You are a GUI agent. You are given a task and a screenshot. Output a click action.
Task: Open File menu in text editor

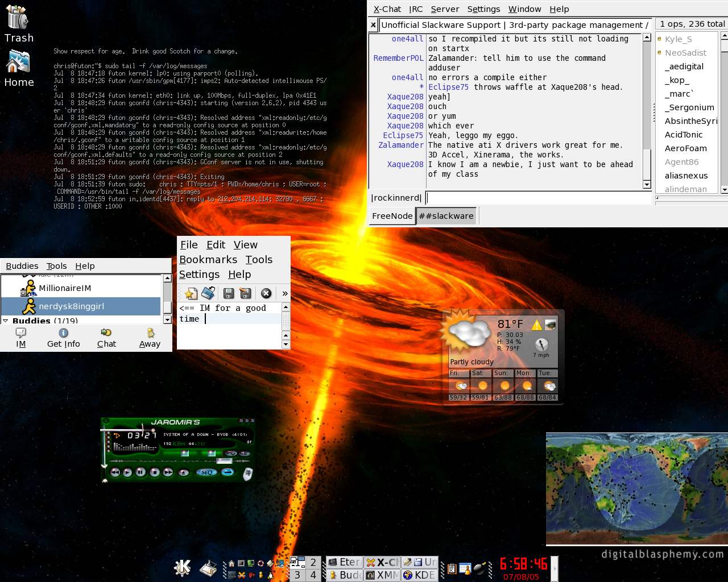pyautogui.click(x=189, y=245)
